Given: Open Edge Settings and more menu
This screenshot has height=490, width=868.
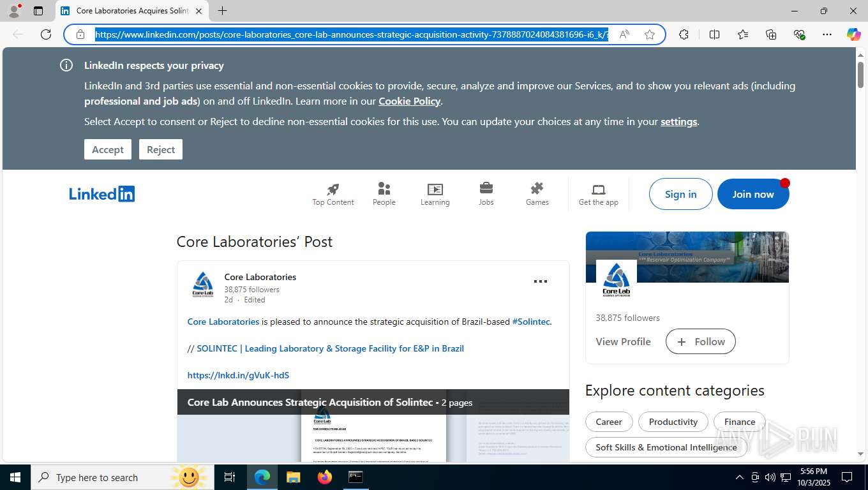Looking at the screenshot, I should [x=827, y=34].
